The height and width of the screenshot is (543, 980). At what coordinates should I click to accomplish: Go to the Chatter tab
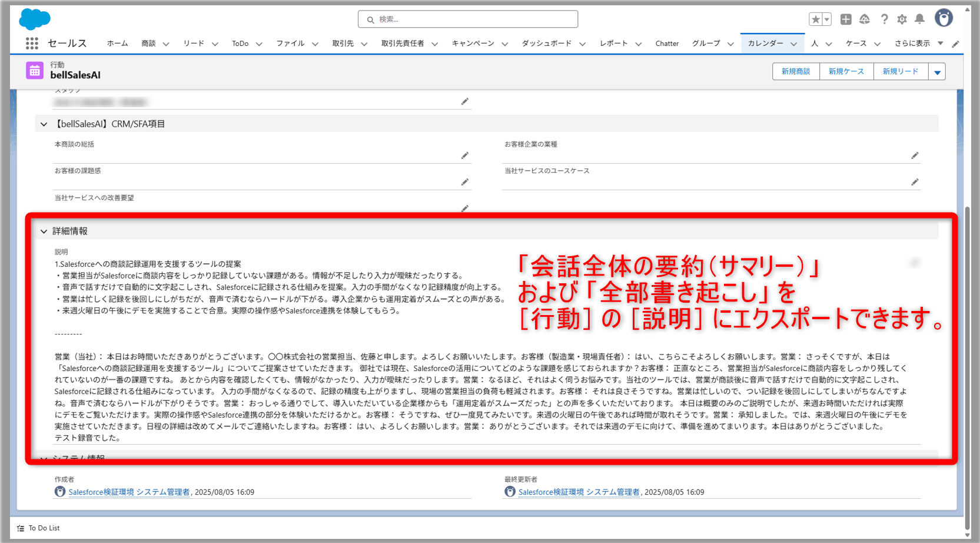click(x=667, y=44)
